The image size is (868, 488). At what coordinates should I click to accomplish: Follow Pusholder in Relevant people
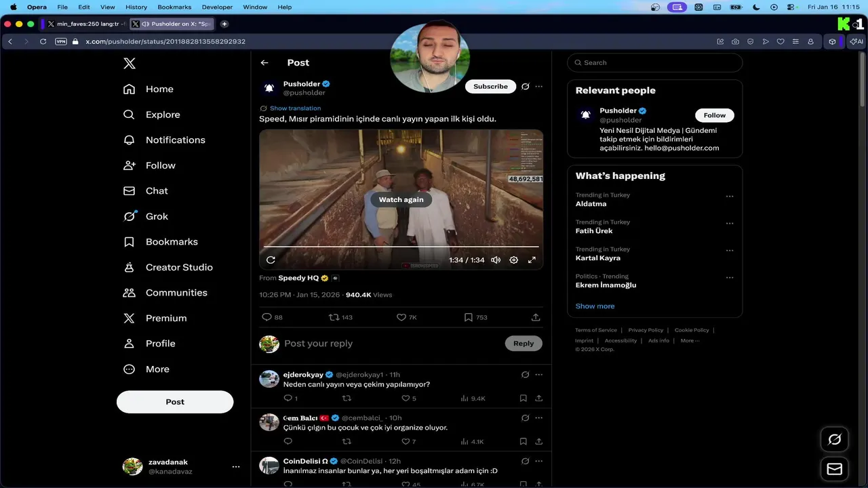[x=715, y=115]
